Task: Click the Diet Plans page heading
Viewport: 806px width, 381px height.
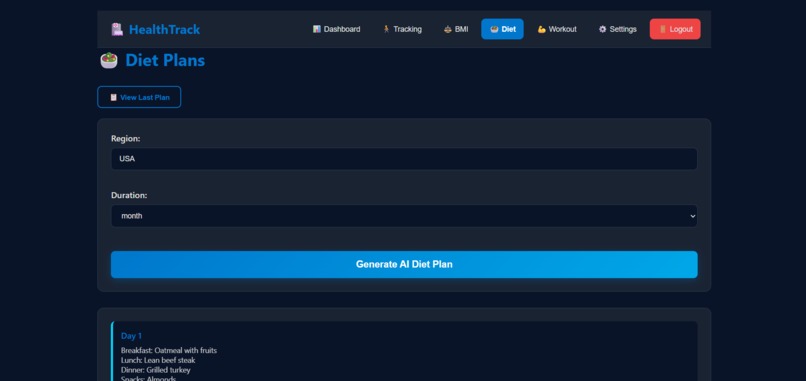Action: click(x=165, y=61)
